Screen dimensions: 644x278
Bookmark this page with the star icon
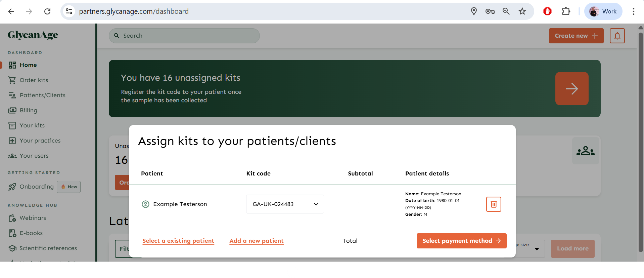[x=522, y=11]
